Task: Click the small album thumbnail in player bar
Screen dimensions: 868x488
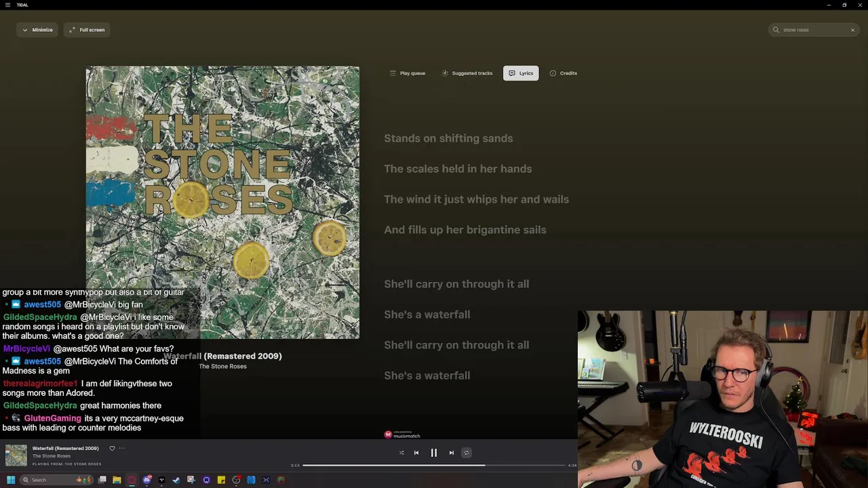Action: (x=16, y=455)
